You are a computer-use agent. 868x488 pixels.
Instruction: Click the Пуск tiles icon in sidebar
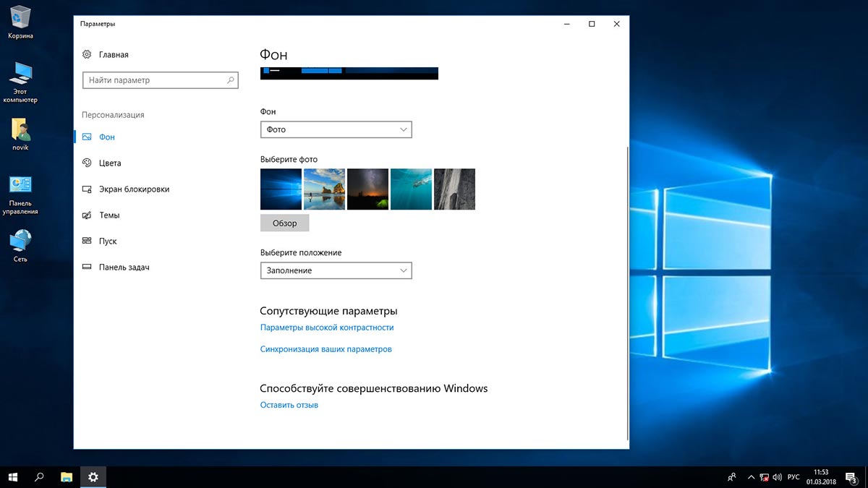coord(87,241)
